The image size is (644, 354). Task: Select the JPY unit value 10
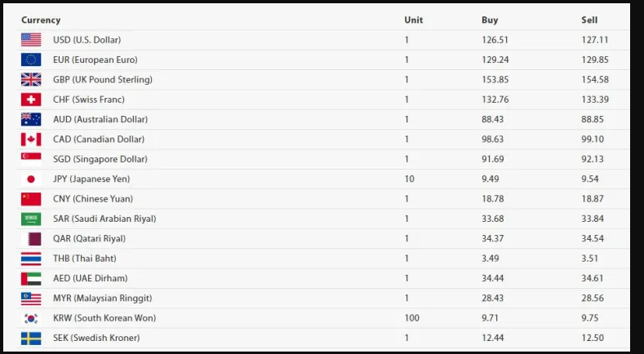(x=410, y=179)
